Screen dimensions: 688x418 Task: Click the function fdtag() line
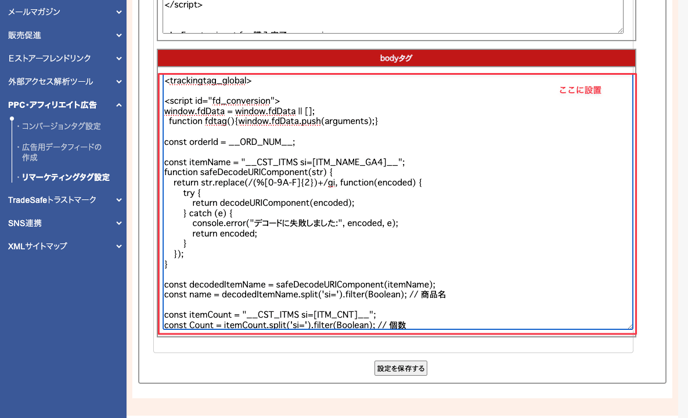click(x=273, y=121)
